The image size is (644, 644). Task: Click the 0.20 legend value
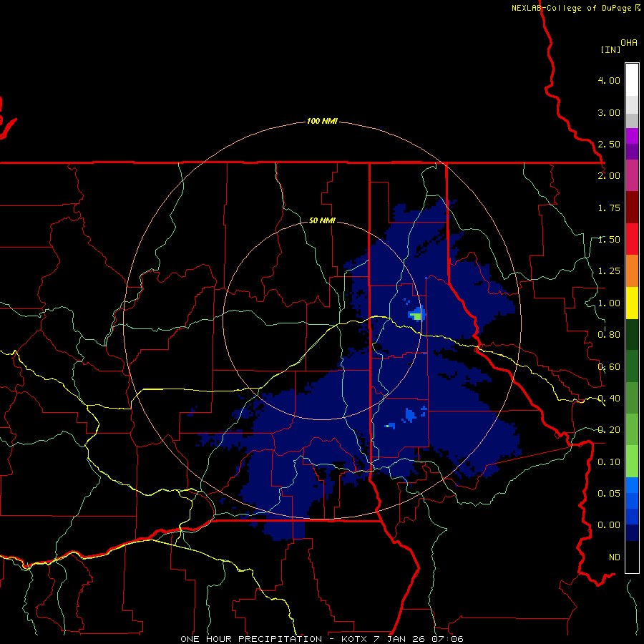[609, 430]
